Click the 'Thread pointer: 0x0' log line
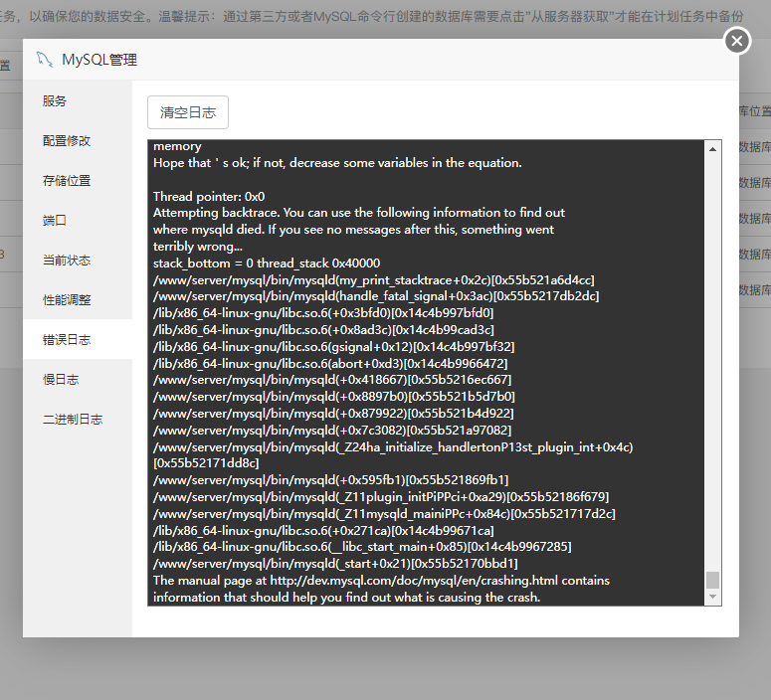The image size is (771, 700). (x=209, y=197)
